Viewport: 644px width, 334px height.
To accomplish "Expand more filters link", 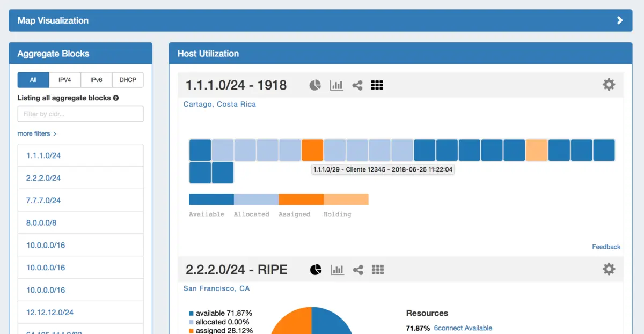I will [37, 133].
